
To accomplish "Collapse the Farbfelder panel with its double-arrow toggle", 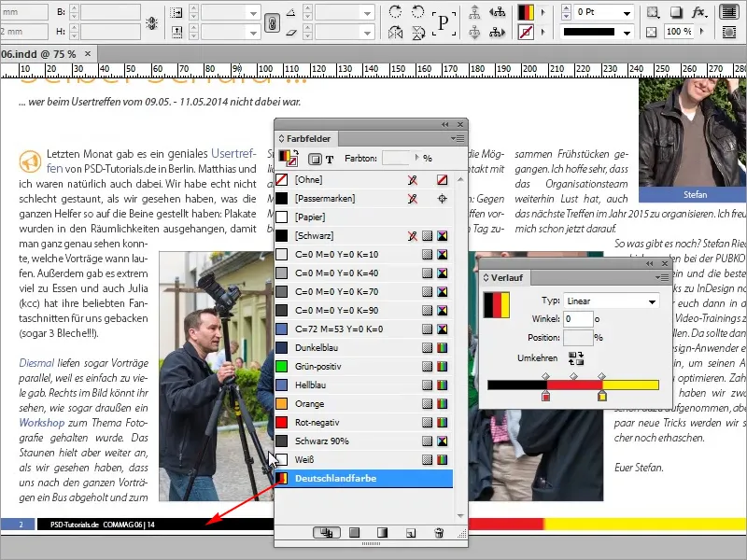I will pyautogui.click(x=445, y=124).
